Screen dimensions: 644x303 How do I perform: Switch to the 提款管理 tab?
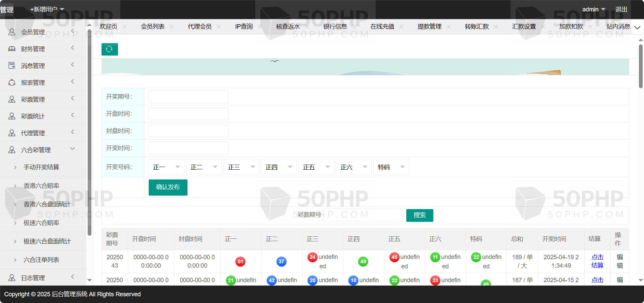pyautogui.click(x=429, y=27)
